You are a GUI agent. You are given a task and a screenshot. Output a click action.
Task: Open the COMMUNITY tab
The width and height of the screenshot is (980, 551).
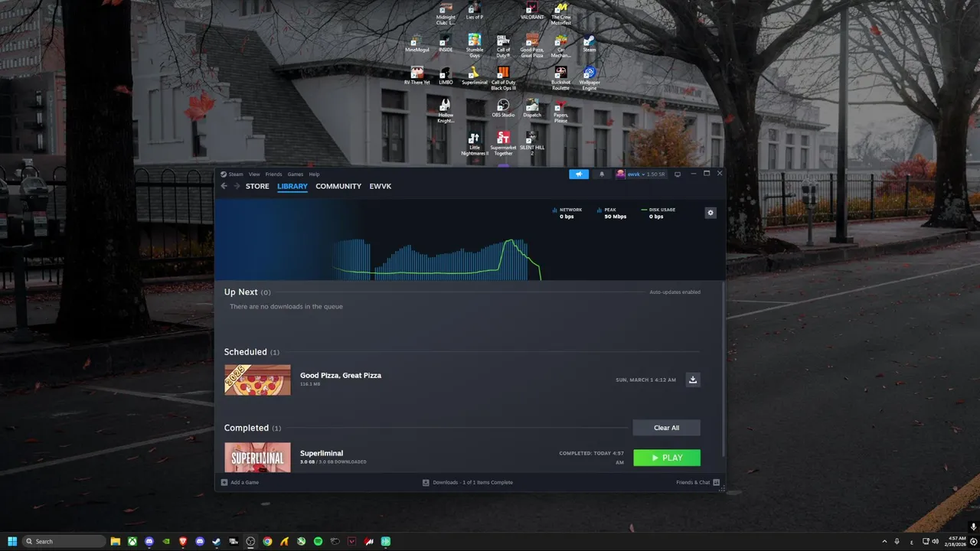[338, 186]
